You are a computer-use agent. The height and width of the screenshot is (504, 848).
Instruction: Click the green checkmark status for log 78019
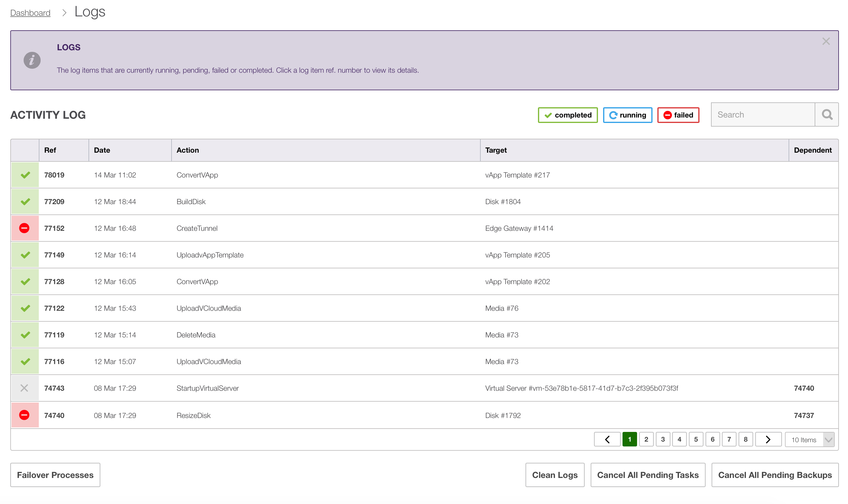tap(25, 174)
